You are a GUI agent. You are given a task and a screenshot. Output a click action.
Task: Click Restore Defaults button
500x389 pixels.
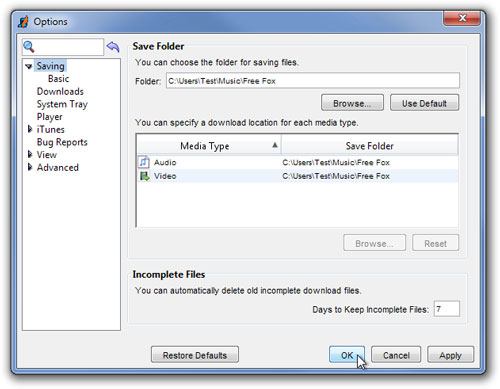195,355
